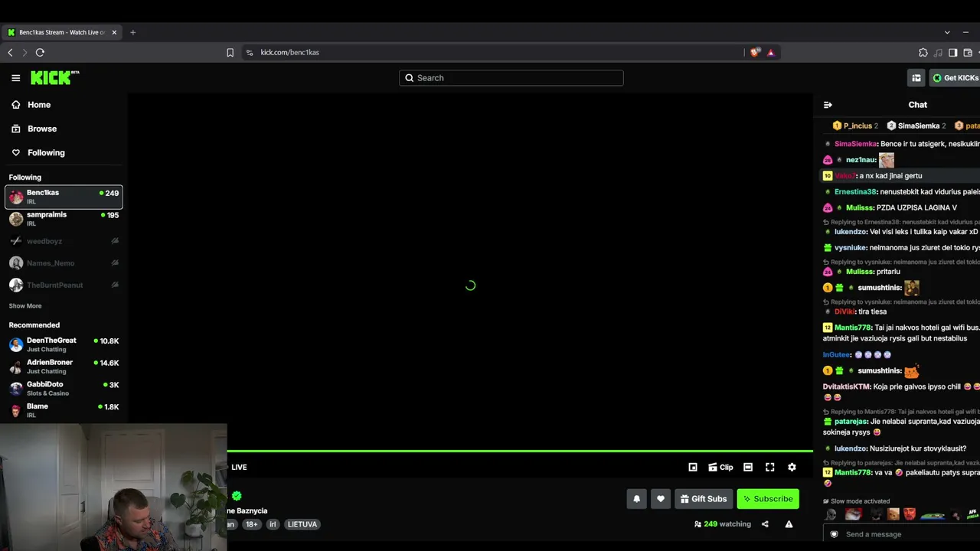The width and height of the screenshot is (980, 551).
Task: Open top gifter P_incius in chat leaderboard
Action: click(857, 126)
